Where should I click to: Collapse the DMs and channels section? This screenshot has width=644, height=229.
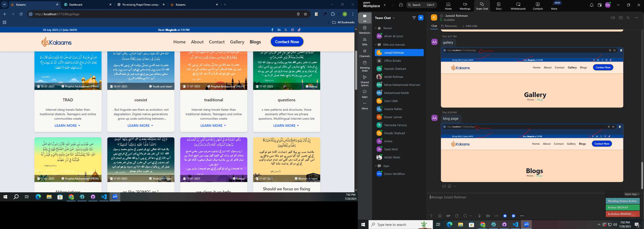tap(375, 45)
